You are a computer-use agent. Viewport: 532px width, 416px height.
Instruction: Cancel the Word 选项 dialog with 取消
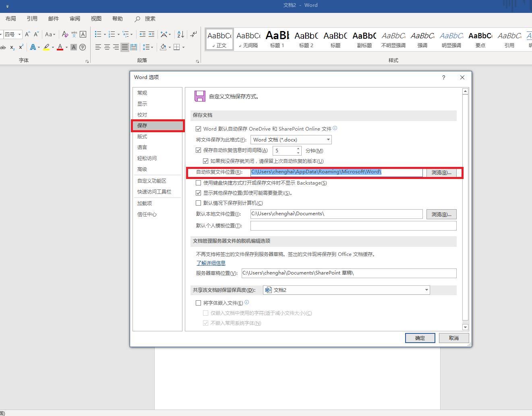(x=454, y=338)
